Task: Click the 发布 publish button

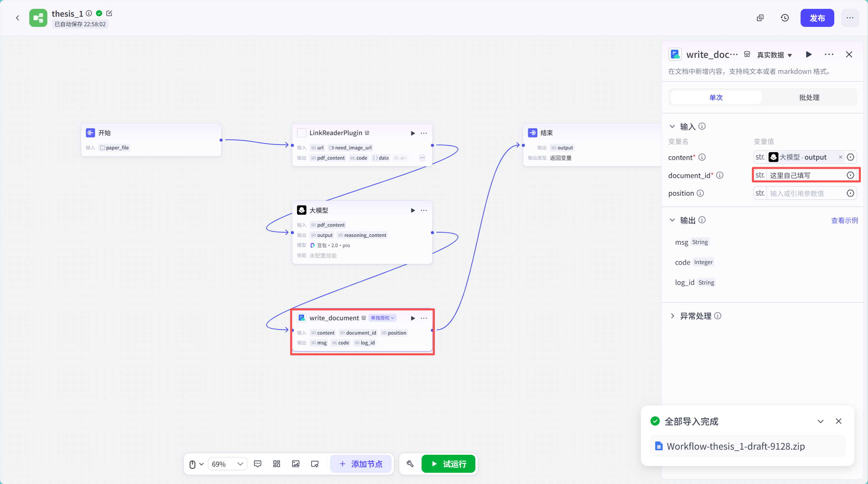Action: (x=817, y=18)
